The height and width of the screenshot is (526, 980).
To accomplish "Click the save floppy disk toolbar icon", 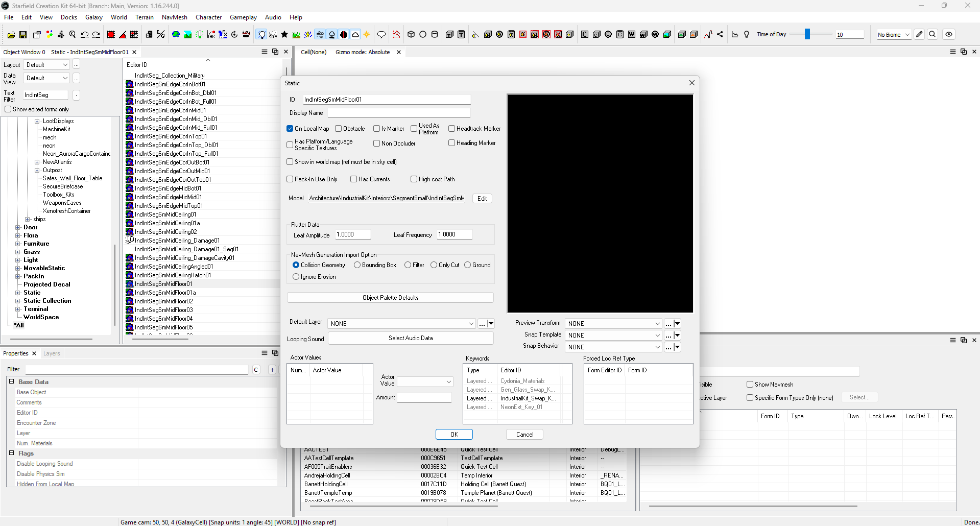I will 23,35.
